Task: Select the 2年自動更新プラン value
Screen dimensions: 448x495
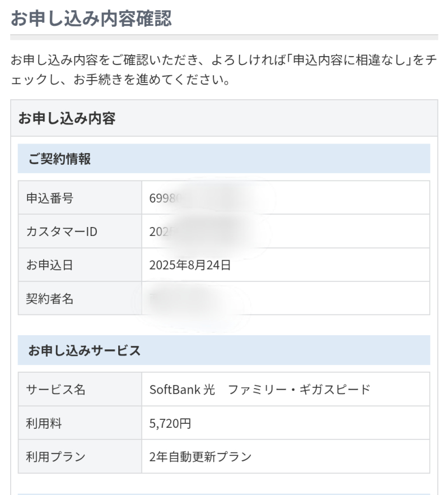Action: tap(200, 456)
